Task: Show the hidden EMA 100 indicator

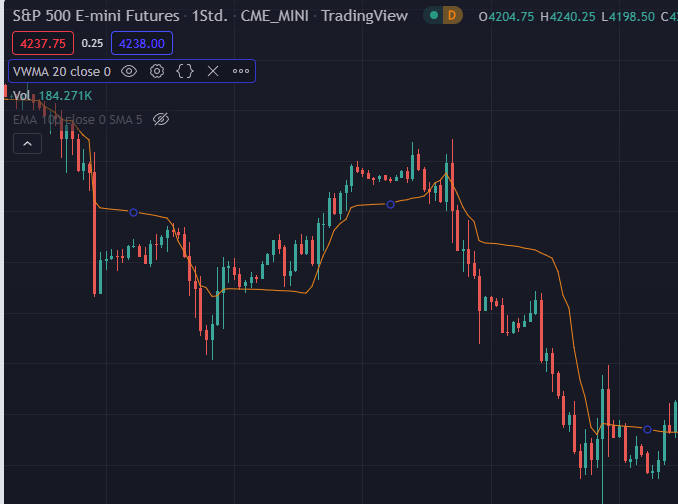Action: click(x=161, y=119)
